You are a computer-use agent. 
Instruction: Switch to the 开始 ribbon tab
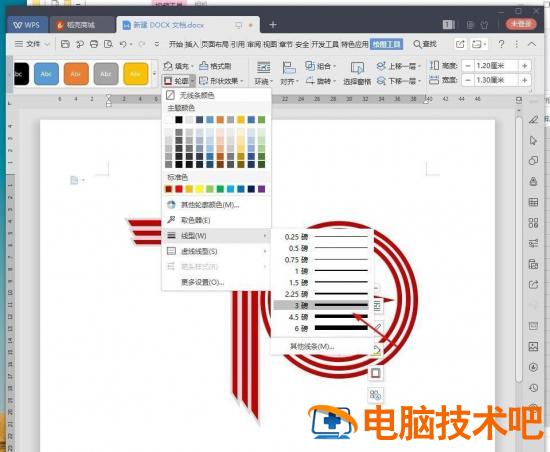pos(176,44)
